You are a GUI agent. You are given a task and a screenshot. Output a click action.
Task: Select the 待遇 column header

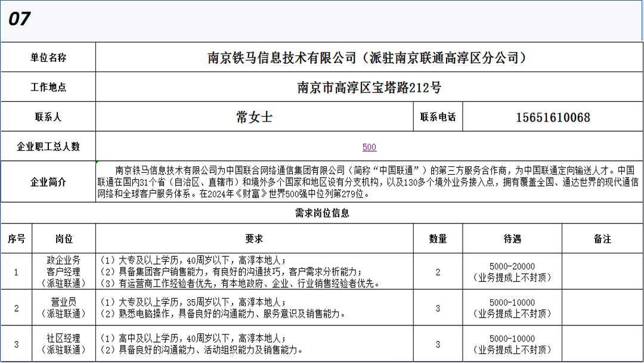tap(512, 239)
